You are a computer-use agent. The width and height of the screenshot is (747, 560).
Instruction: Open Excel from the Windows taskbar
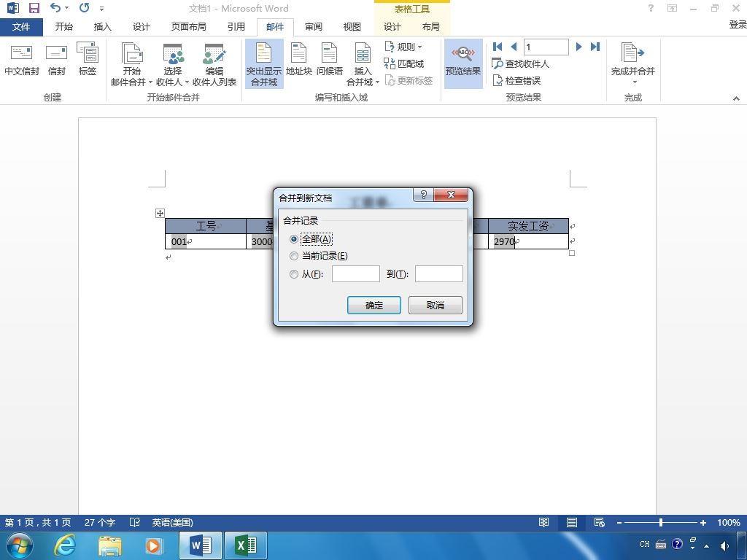pos(246,545)
